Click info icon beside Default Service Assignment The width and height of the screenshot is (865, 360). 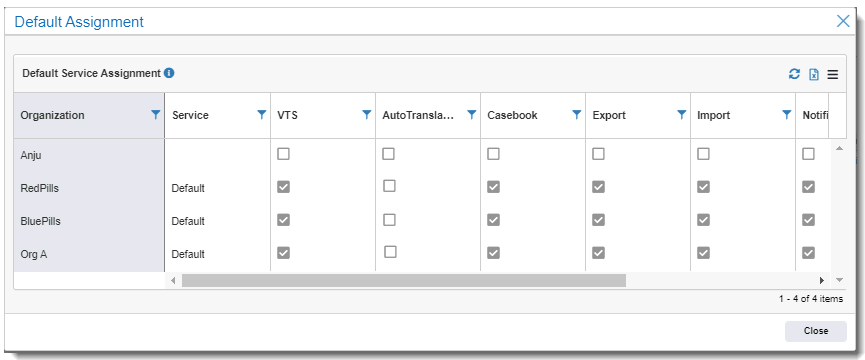click(x=169, y=73)
